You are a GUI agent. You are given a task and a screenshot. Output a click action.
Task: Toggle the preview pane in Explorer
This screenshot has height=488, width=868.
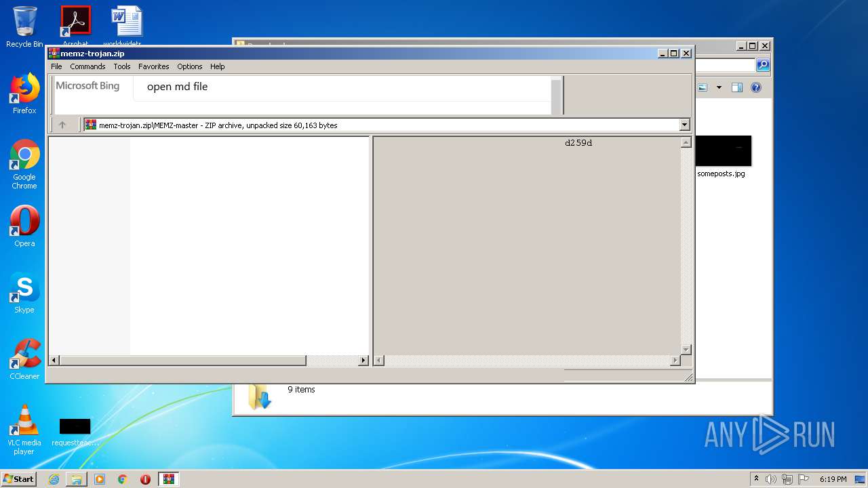pyautogui.click(x=737, y=87)
